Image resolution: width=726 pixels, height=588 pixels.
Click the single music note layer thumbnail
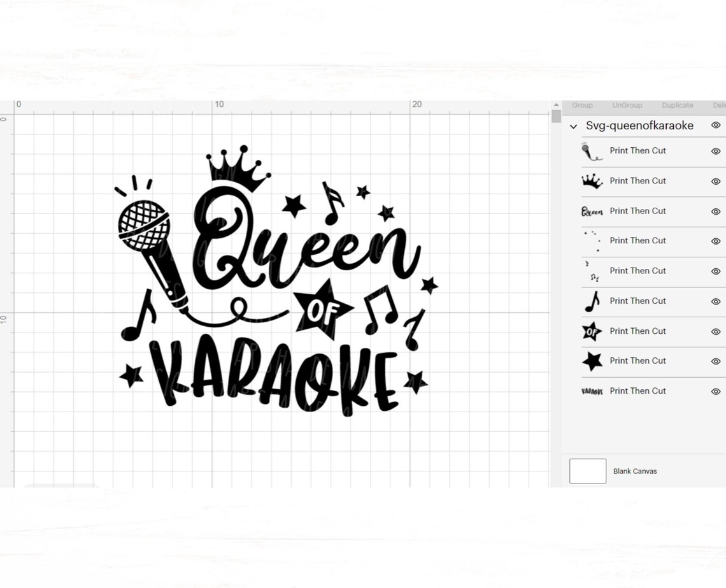(592, 301)
